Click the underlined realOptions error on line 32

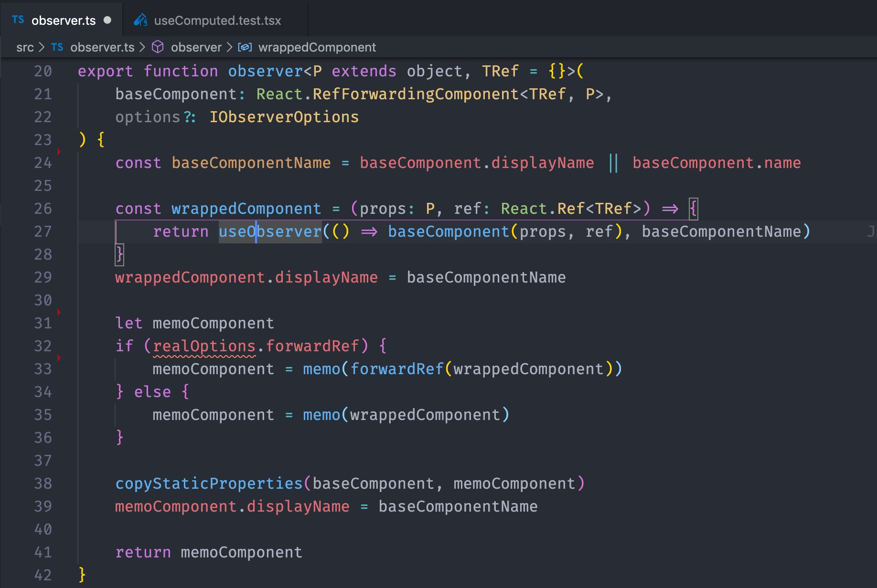point(204,346)
